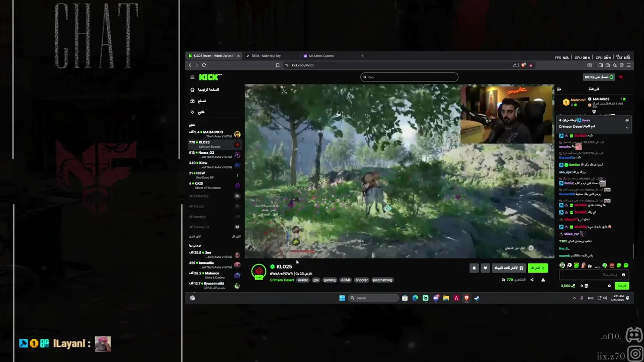The image size is (644, 362).
Task: Collapse chat with the arrow icon
Action: [558, 89]
